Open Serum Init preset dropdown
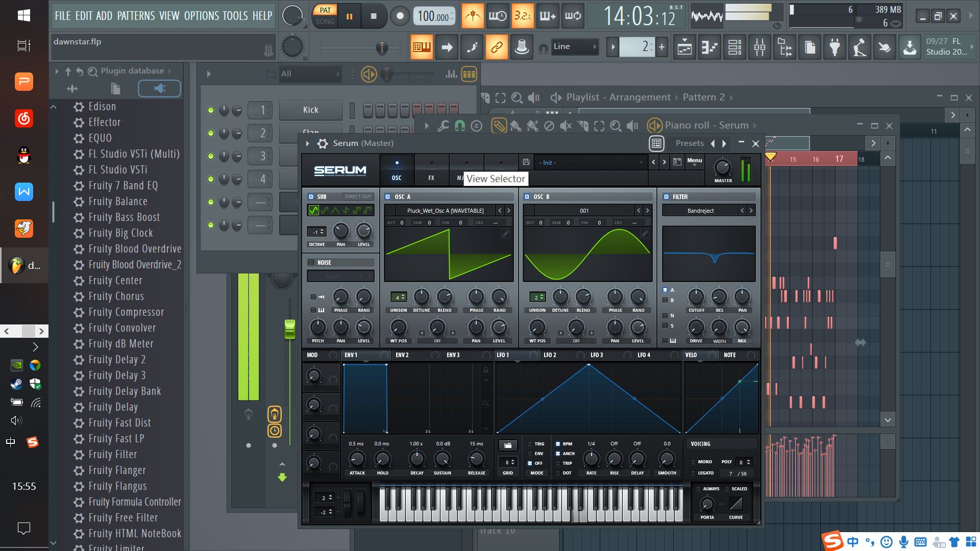The width and height of the screenshot is (980, 551). tap(591, 162)
